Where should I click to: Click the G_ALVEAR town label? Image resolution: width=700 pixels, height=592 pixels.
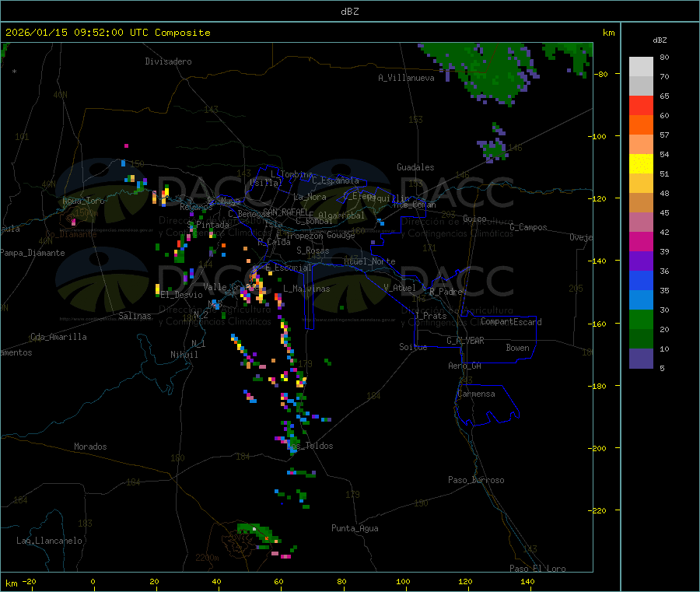466,341
